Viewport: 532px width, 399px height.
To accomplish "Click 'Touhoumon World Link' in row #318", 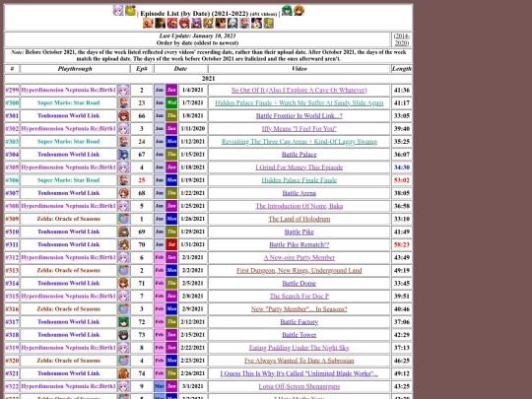I will [69, 335].
